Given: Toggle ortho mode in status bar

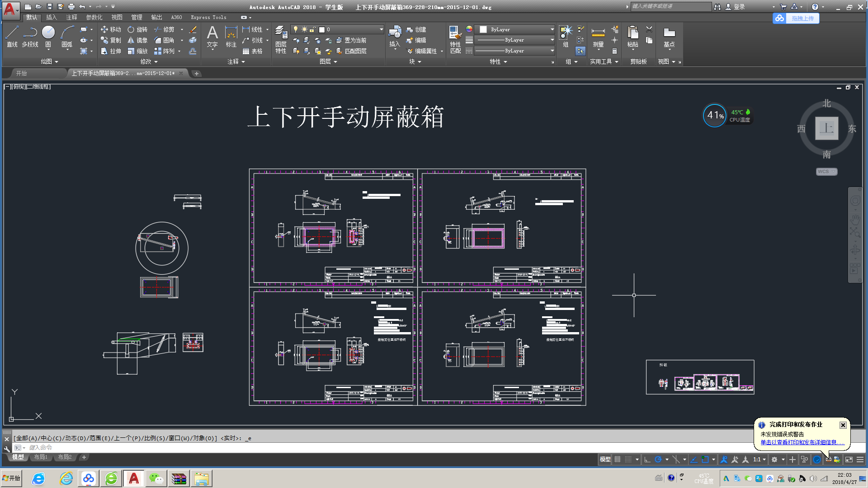Looking at the screenshot, I should pyautogui.click(x=647, y=460).
